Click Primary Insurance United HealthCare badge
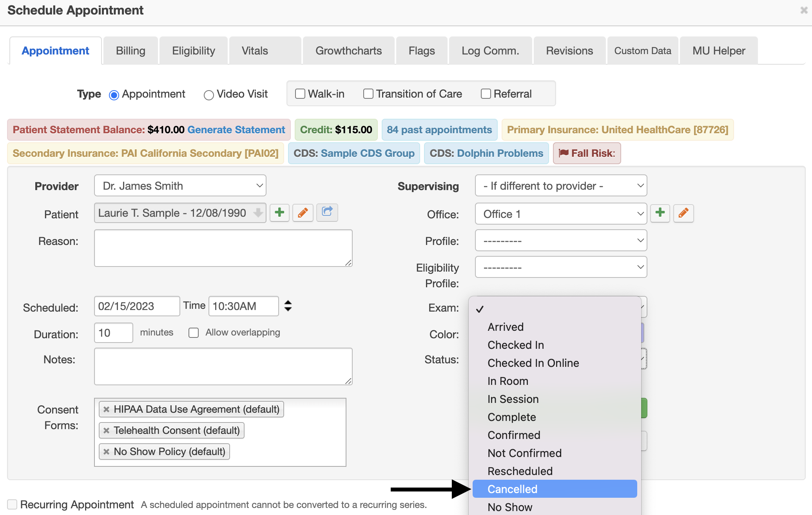The height and width of the screenshot is (515, 812). coord(618,130)
